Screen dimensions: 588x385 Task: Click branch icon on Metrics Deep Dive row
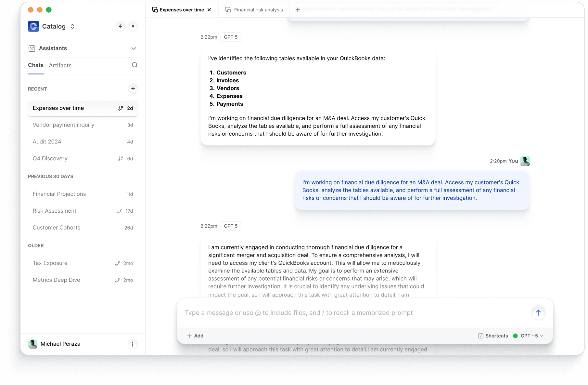click(117, 280)
